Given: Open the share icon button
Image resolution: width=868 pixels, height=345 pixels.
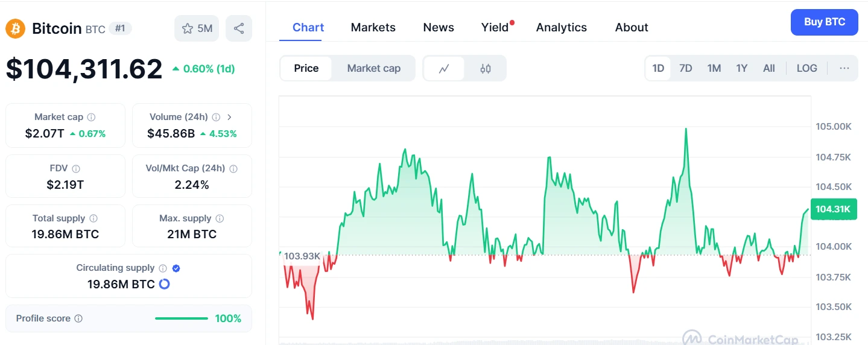Looking at the screenshot, I should [x=239, y=28].
